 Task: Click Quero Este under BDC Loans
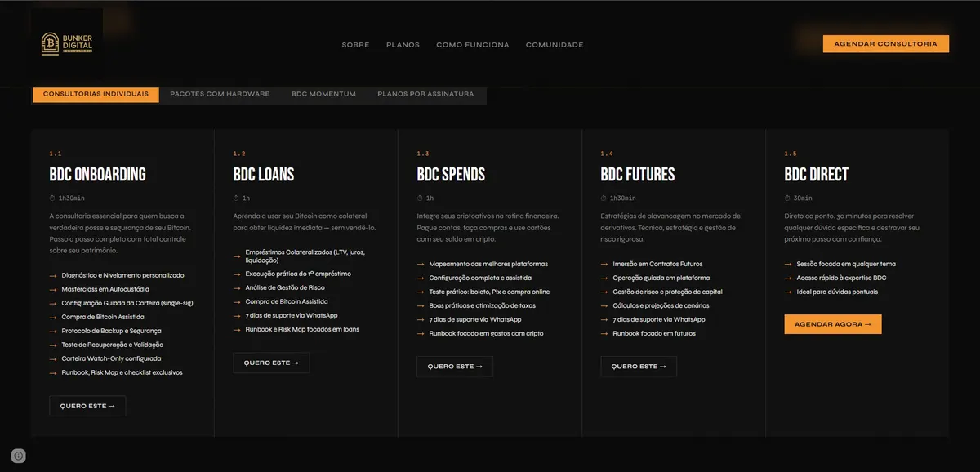pyautogui.click(x=271, y=363)
